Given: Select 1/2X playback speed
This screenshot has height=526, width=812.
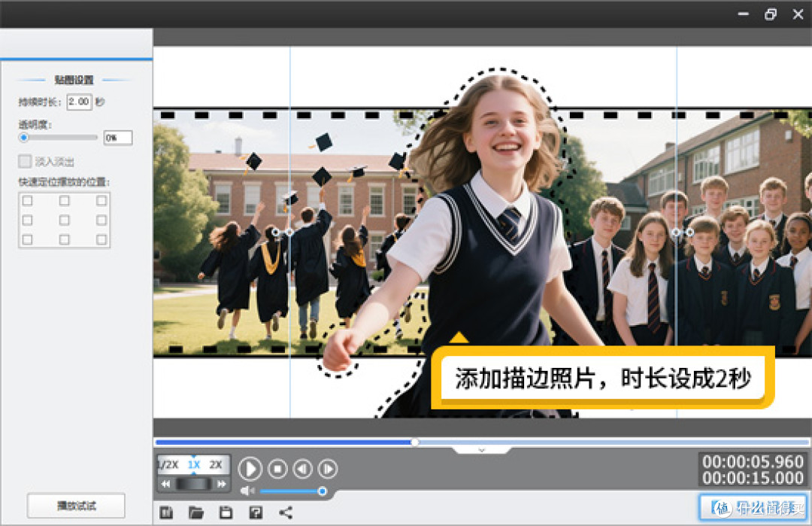Looking at the screenshot, I should 168,464.
